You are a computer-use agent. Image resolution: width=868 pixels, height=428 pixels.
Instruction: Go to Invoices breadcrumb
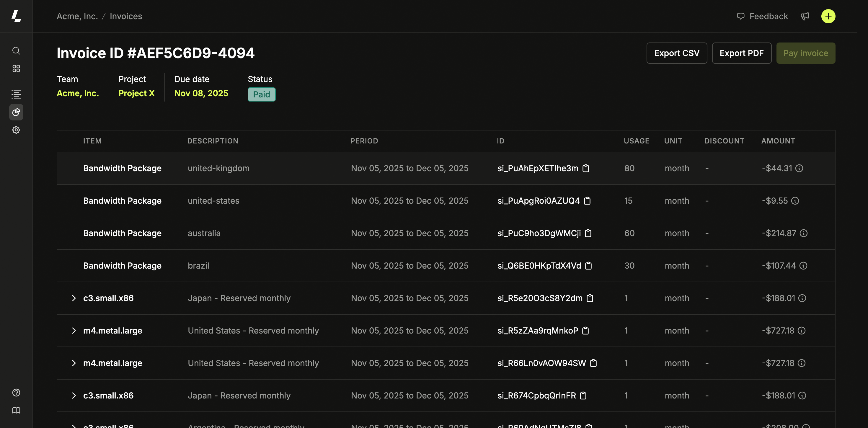[x=126, y=16]
